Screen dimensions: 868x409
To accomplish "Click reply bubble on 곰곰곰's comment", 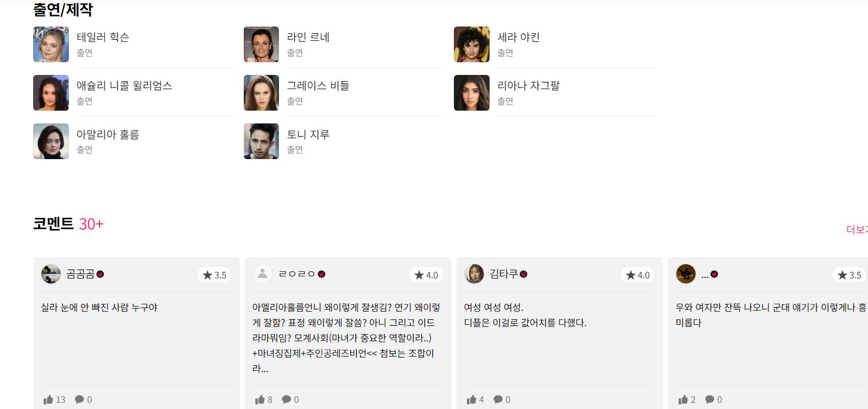I will [x=80, y=399].
